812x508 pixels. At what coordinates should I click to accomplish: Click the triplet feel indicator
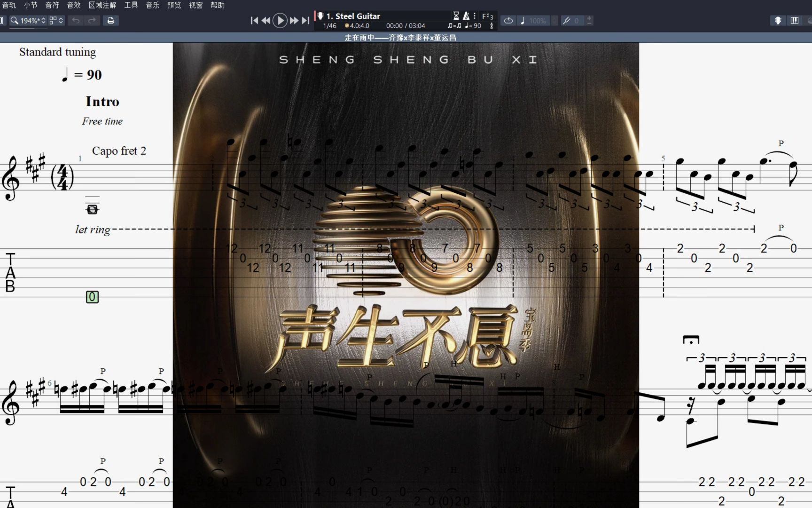coord(454,26)
